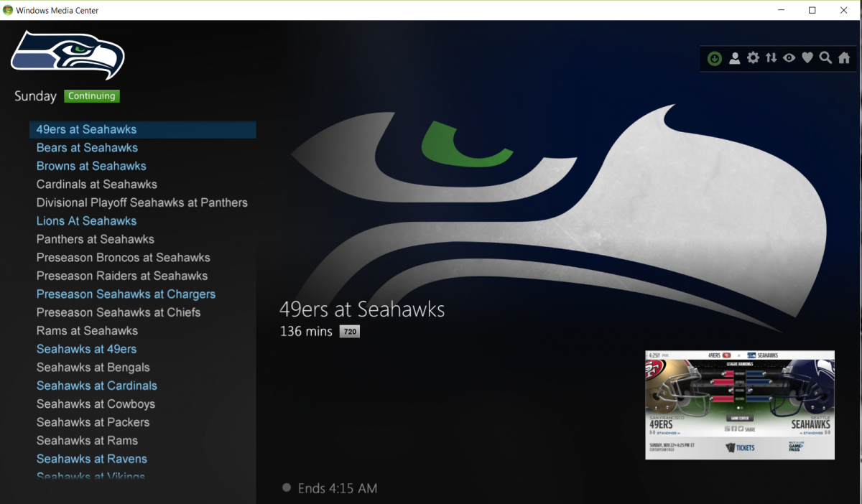This screenshot has width=862, height=504.
Task: Click the Seahawks logo in the top-left corner
Action: [68, 55]
